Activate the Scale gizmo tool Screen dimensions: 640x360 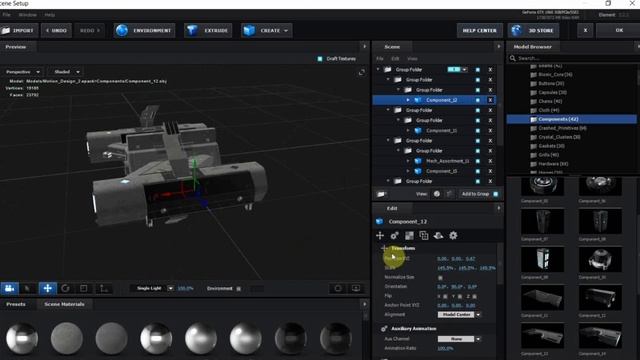pos(84,289)
